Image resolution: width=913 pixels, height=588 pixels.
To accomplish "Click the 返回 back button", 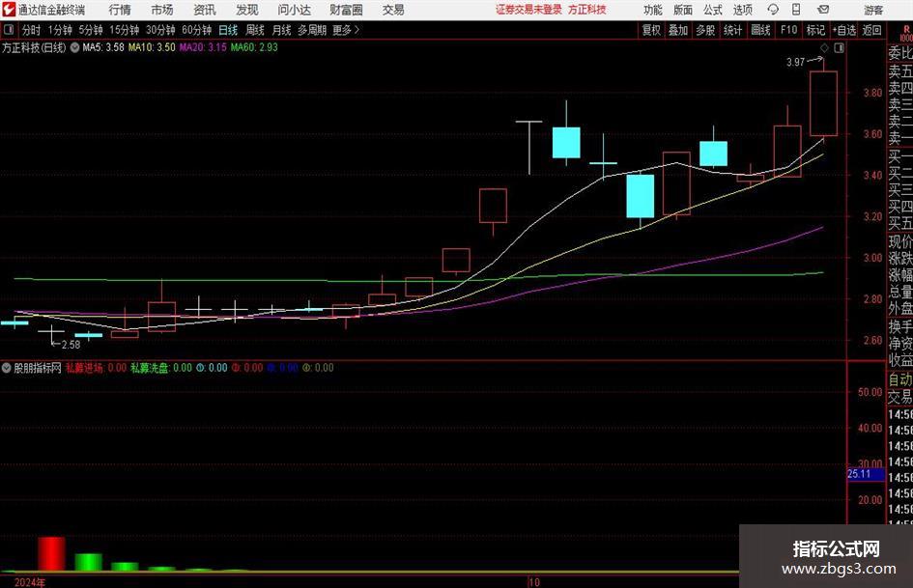I will [871, 30].
